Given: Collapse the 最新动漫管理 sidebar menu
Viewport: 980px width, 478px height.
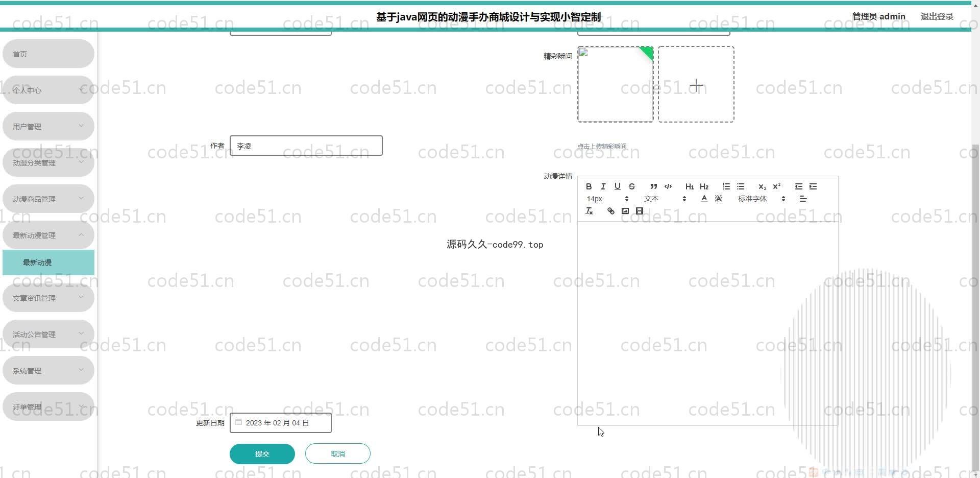Looking at the screenshot, I should [x=48, y=235].
